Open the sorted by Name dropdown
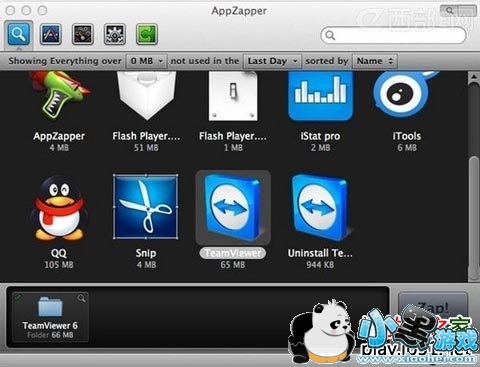 tap(375, 61)
